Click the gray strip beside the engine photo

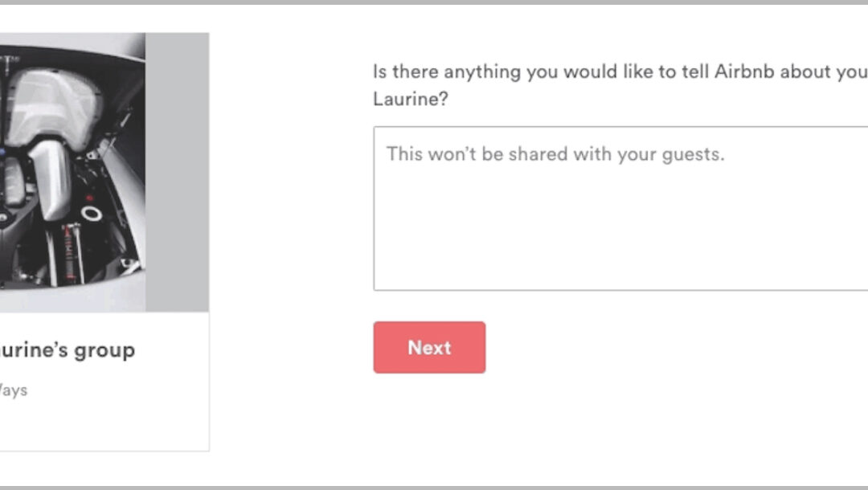tap(177, 172)
